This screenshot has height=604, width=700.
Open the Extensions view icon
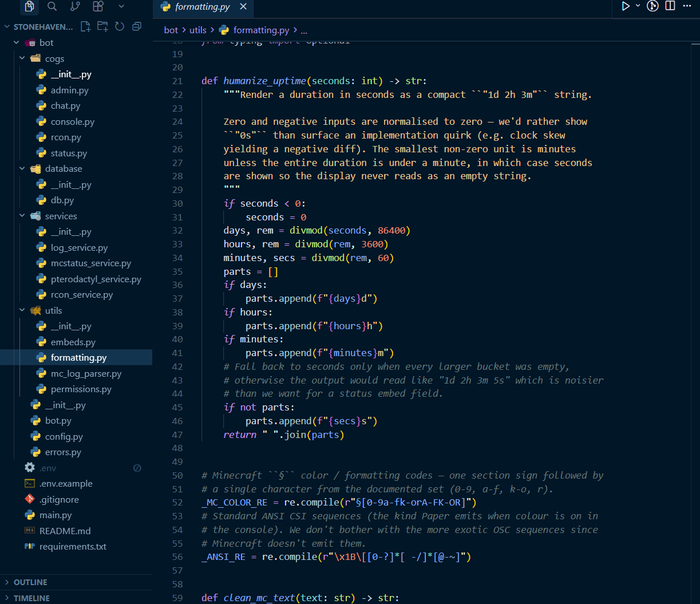(98, 6)
